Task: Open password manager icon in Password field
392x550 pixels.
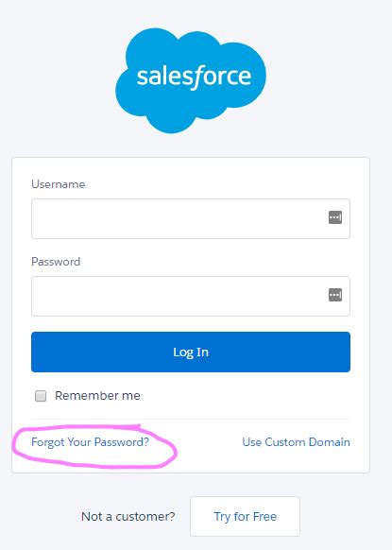Action: point(335,295)
